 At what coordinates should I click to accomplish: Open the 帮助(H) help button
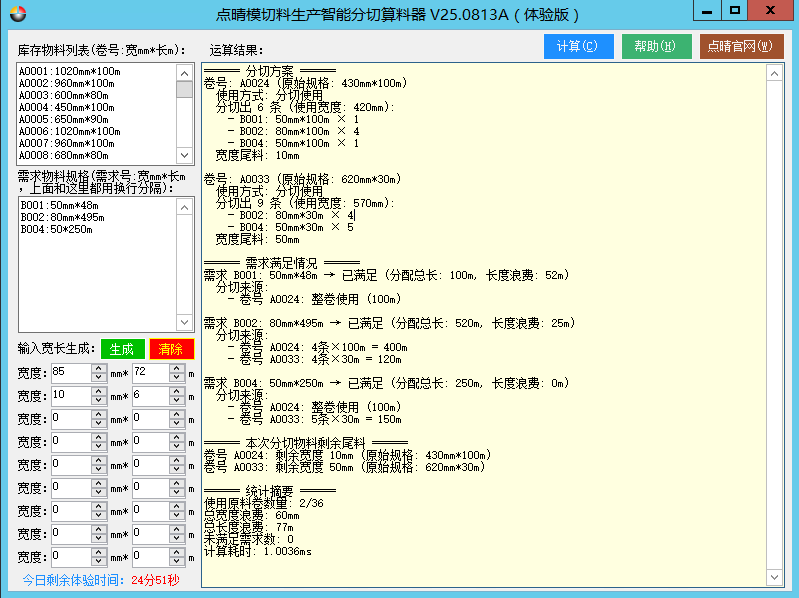point(655,47)
